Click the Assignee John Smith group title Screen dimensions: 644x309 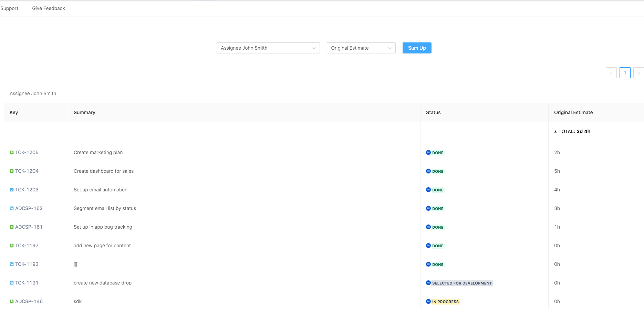pos(33,93)
